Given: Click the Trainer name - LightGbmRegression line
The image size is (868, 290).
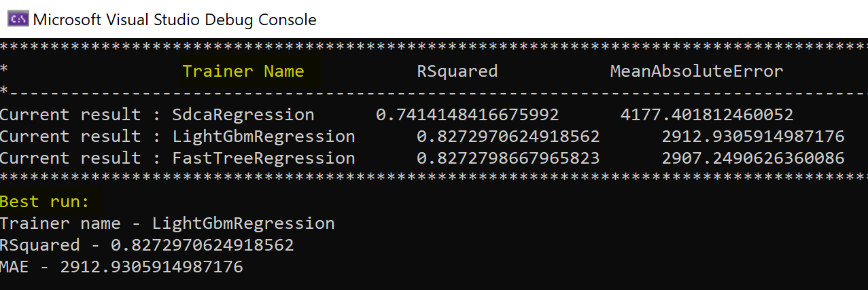Looking at the screenshot, I should point(167,223).
